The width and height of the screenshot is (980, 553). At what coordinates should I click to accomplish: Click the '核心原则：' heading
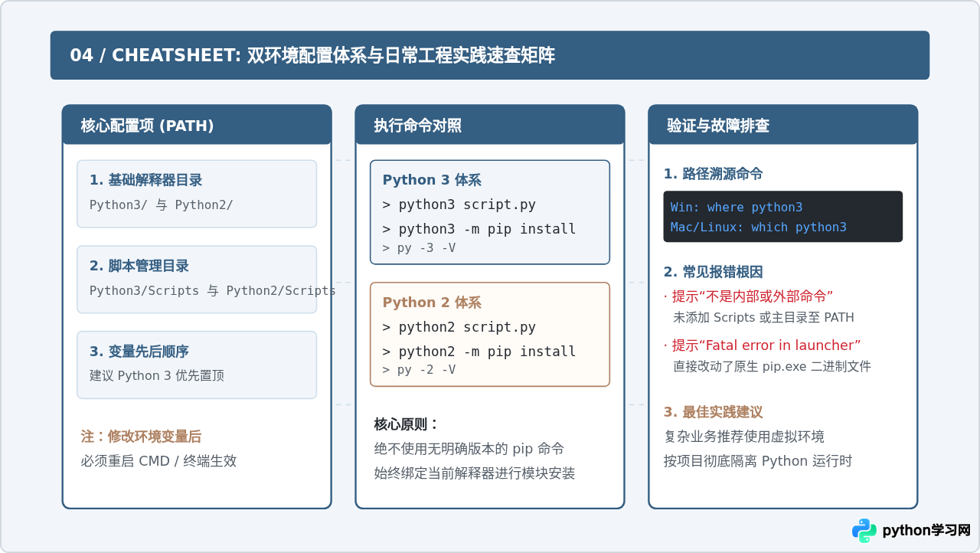tap(407, 424)
